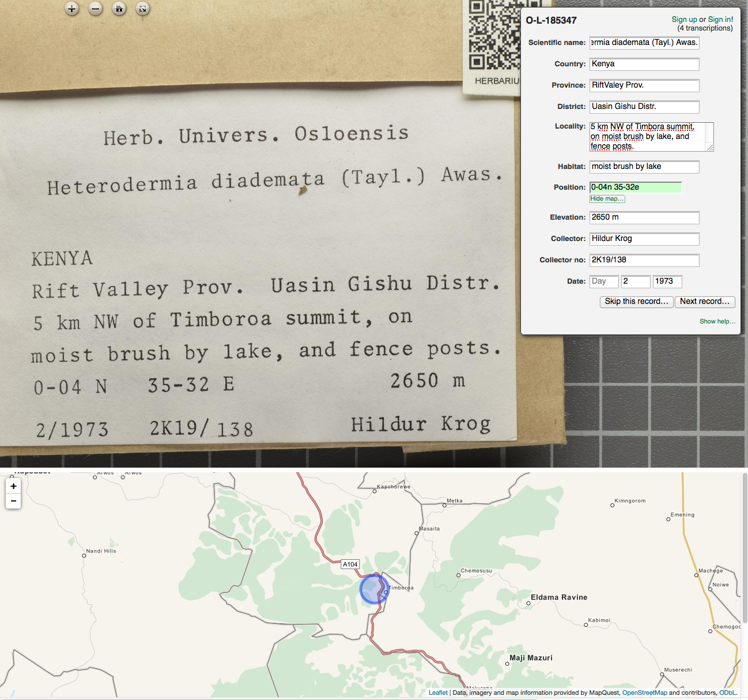748x700 pixels.
Task: Click the Position coordinates field
Action: coord(635,187)
